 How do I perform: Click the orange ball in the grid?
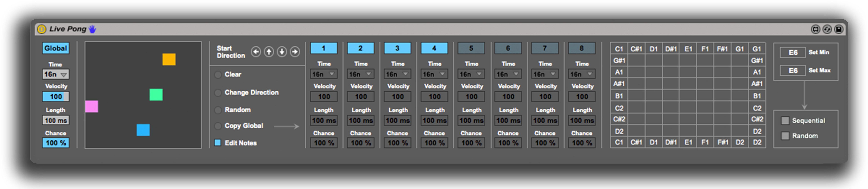[x=169, y=59]
